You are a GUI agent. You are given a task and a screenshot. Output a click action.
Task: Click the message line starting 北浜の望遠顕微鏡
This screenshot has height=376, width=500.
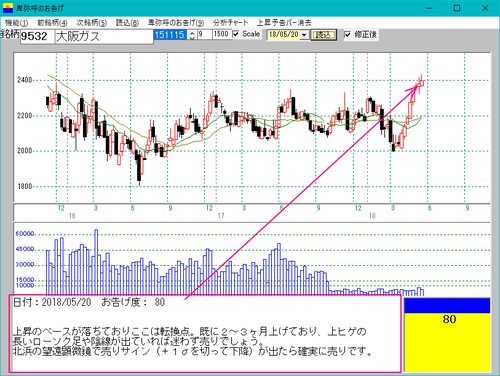192,351
